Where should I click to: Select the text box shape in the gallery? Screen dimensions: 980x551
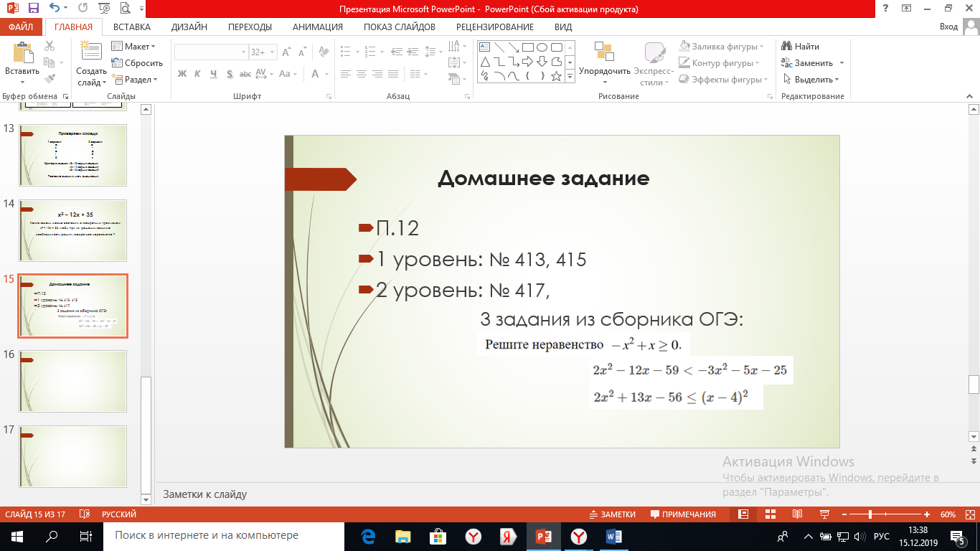485,47
